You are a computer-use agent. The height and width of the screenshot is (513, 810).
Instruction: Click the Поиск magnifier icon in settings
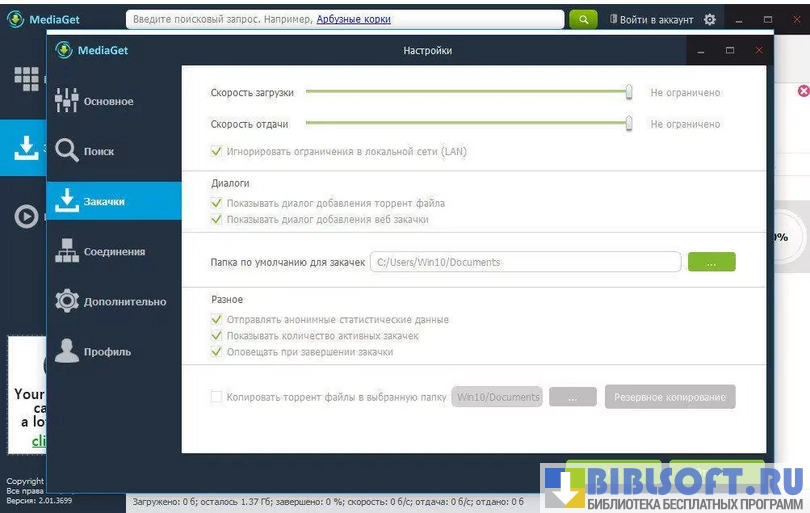click(x=67, y=151)
